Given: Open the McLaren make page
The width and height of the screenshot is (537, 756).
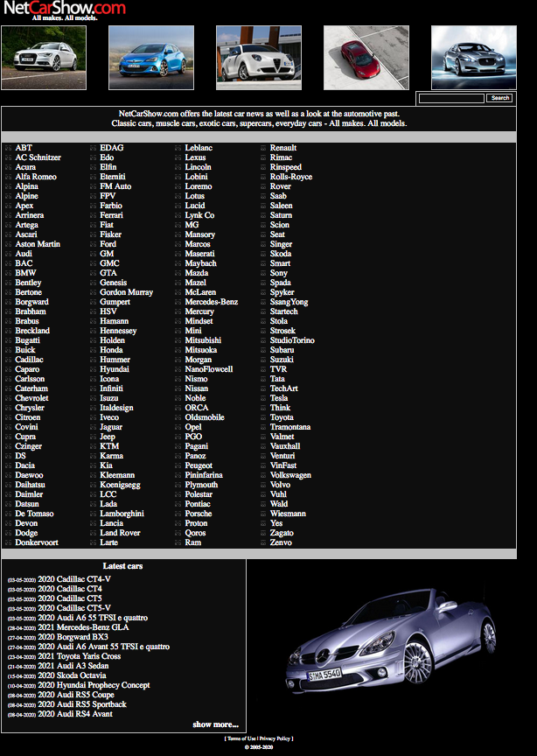Looking at the screenshot, I should pyautogui.click(x=200, y=292).
